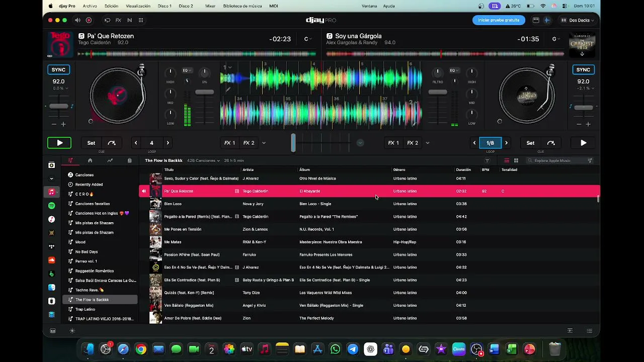This screenshot has width=644, height=362.
Task: Toggle FX 2 on deck 2
Action: tap(413, 143)
